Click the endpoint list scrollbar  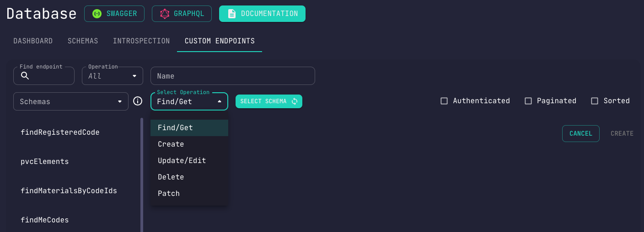142,175
